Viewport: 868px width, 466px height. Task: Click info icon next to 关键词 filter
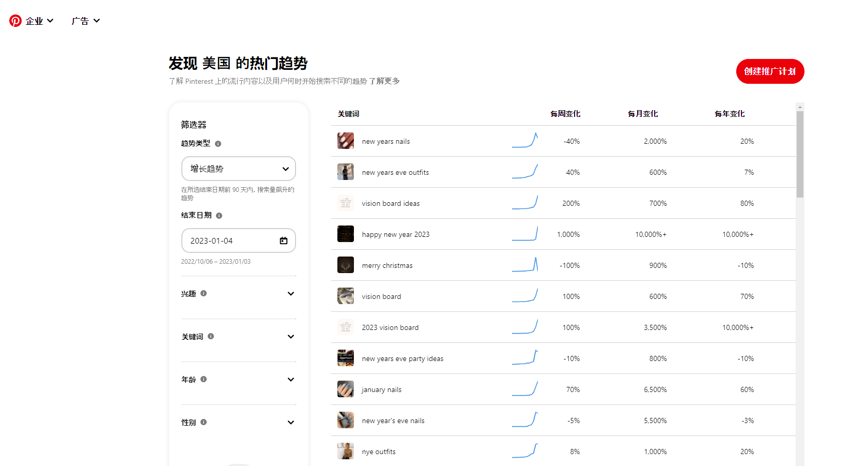tap(211, 336)
